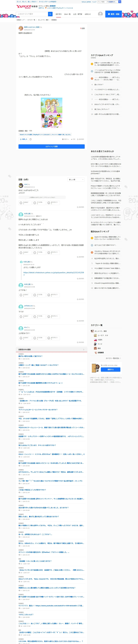React なるほど on a4f58b119さん's answer
The height and width of the screenshot is (644, 138).
pyautogui.click(x=25, y=317)
